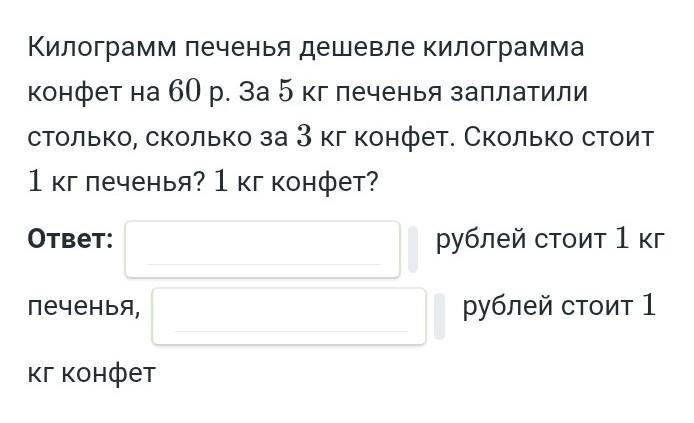Click the bold "Ответ:" label
This screenshot has width=694, height=423.
tap(70, 240)
